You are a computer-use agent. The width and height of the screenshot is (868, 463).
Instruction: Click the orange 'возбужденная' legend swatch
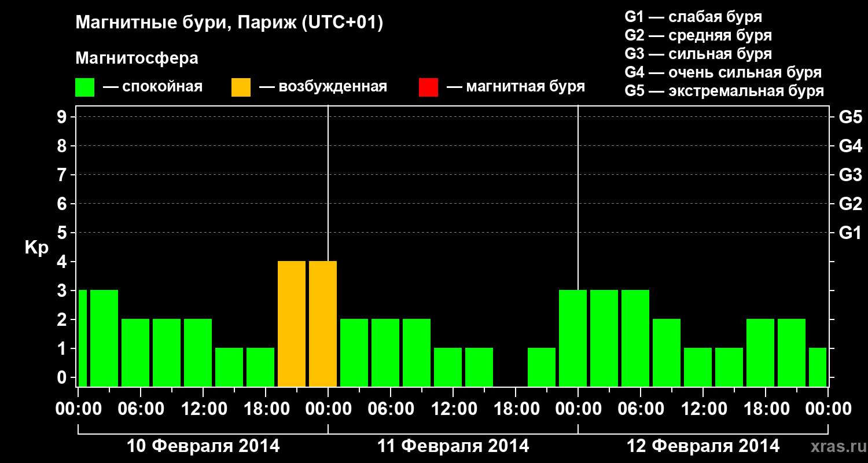coord(241,87)
